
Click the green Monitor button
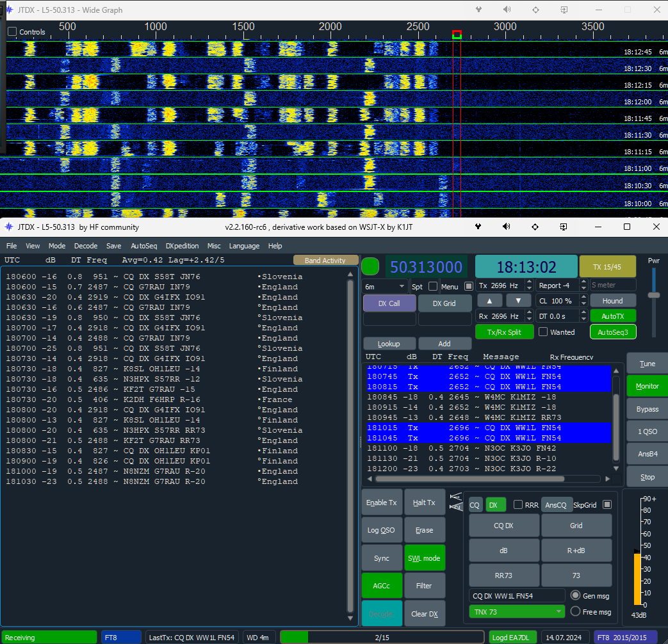[x=647, y=386]
